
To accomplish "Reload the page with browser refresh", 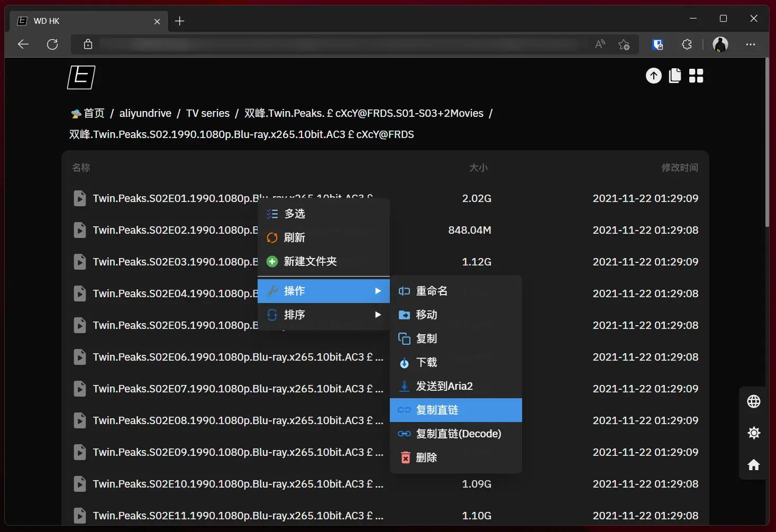I will coord(52,44).
